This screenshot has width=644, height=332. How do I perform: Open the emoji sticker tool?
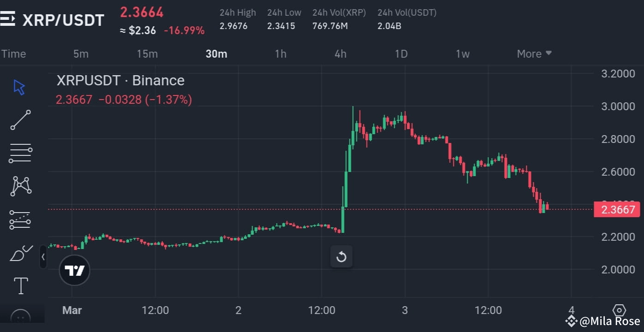point(20,317)
